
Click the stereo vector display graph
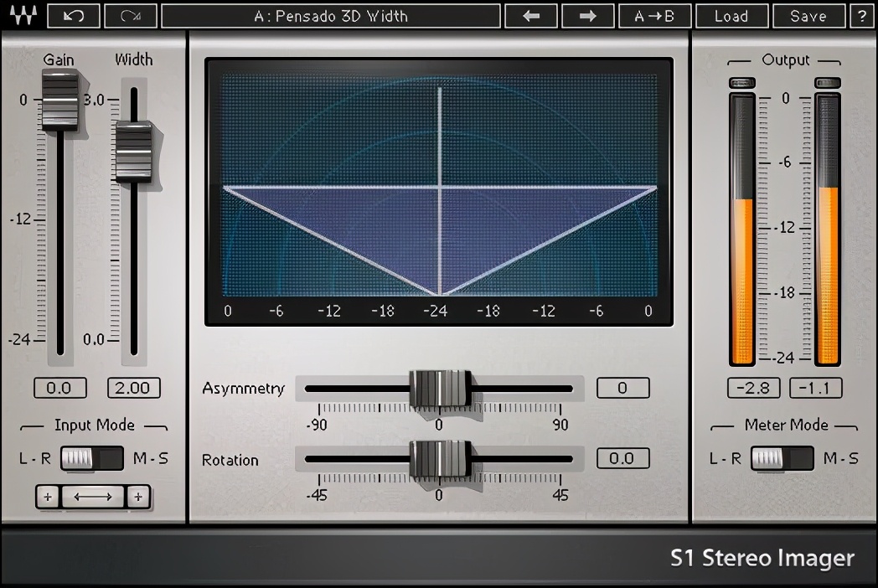coord(439,185)
